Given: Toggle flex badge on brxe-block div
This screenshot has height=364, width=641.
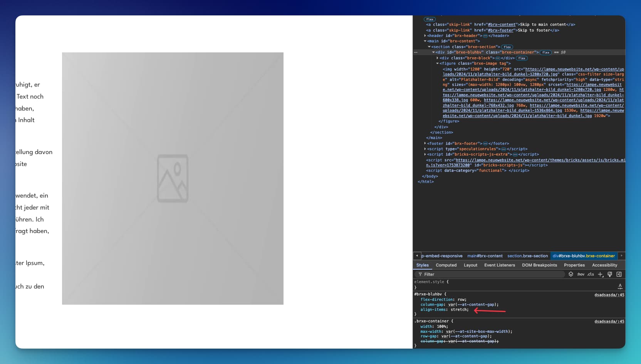Looking at the screenshot, I should (522, 58).
